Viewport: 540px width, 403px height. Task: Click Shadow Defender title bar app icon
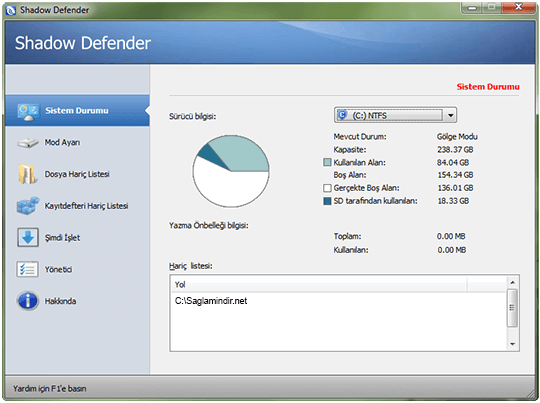[x=11, y=10]
